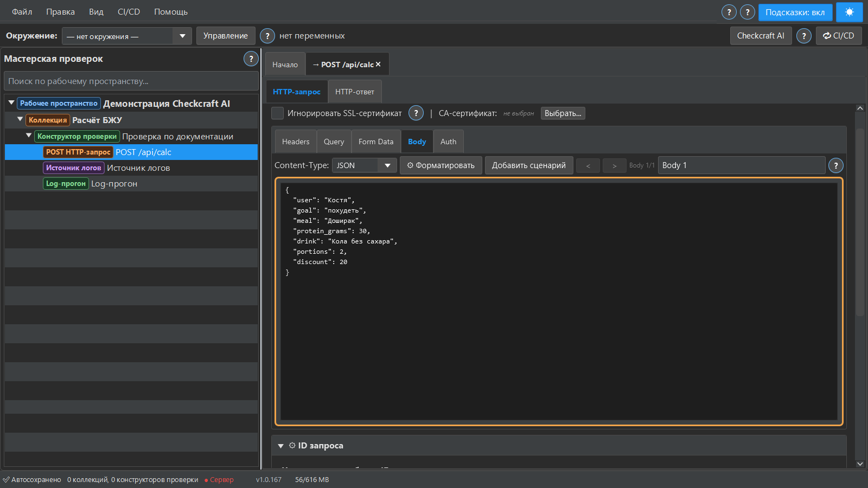Screen dimensions: 868x488
Task: Open Content-Type JSON dropdown
Action: pos(365,165)
